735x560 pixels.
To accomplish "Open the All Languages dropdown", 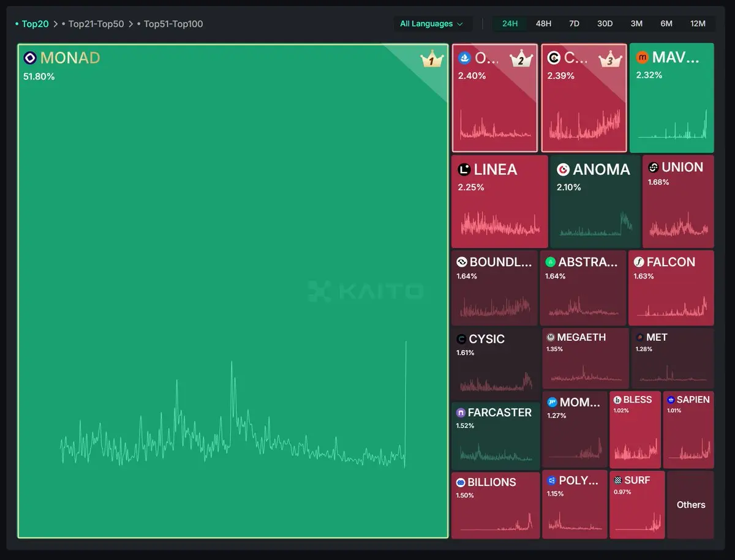I will [x=432, y=24].
